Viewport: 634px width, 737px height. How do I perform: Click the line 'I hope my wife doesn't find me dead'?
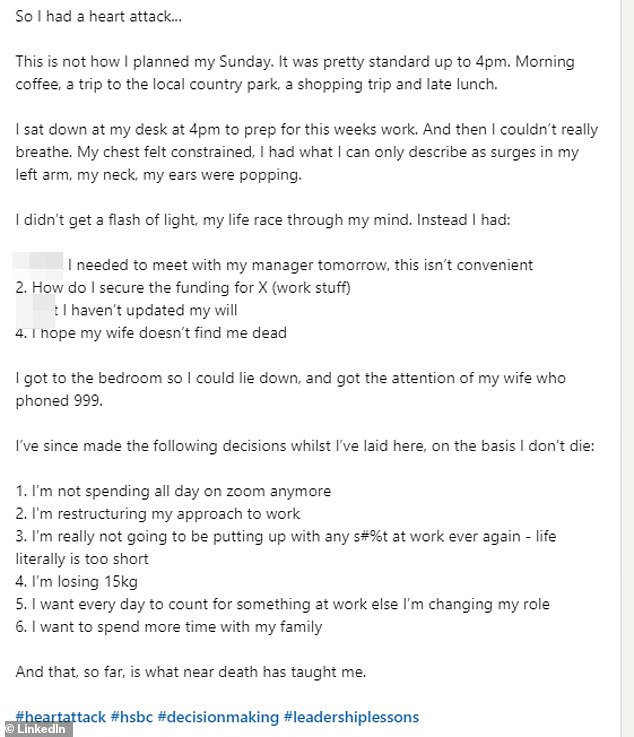151,333
